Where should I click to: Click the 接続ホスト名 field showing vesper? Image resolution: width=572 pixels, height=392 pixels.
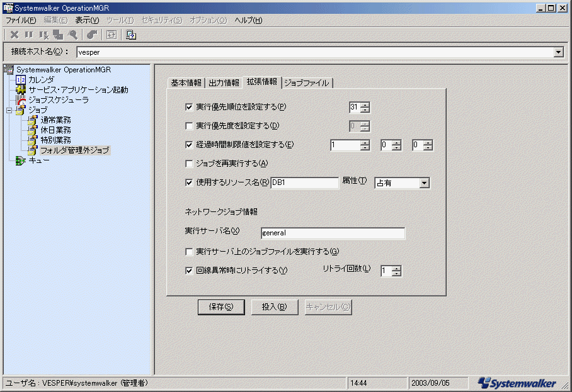point(315,52)
